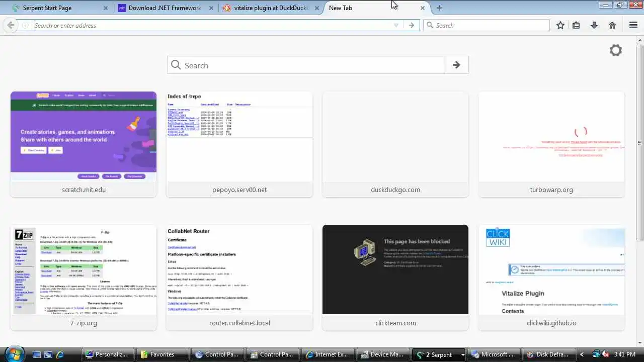
Task: Click the site info icon in address bar
Action: pyautogui.click(x=25, y=25)
